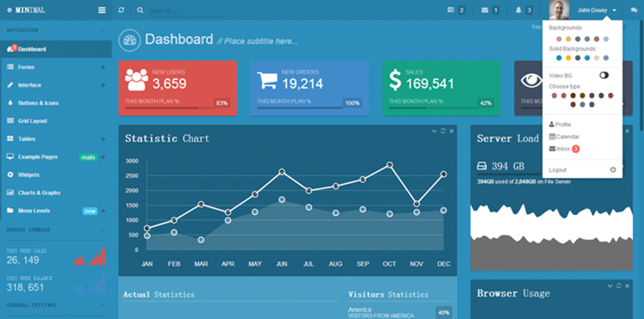This screenshot has width=644, height=319.
Task: Pick the light blue swatch under Backgrounds
Action: click(606, 39)
